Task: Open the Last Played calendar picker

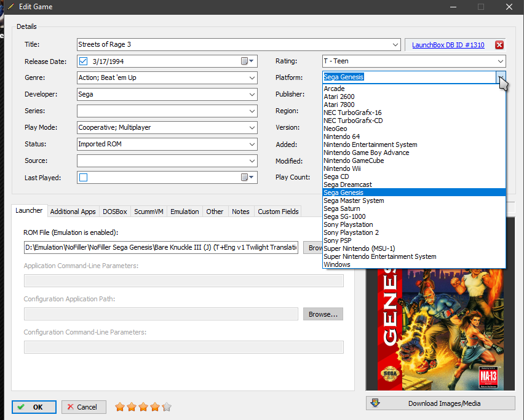Action: (x=247, y=177)
